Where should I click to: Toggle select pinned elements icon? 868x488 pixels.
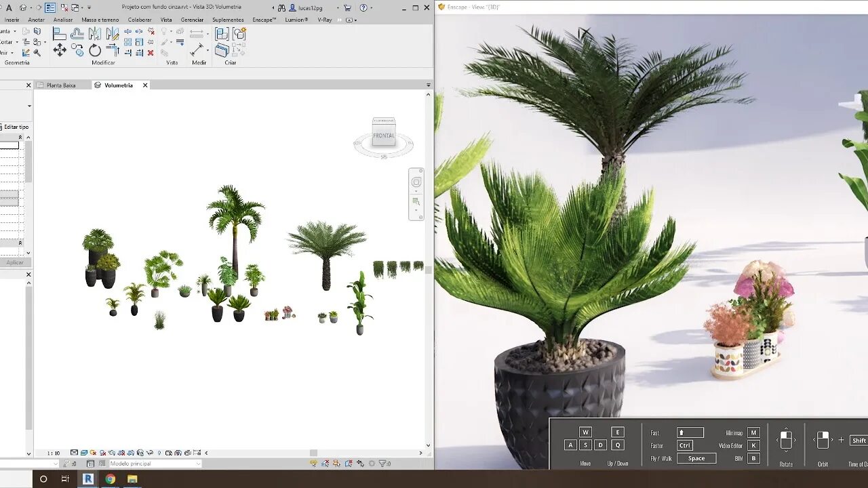pyautogui.click(x=336, y=464)
